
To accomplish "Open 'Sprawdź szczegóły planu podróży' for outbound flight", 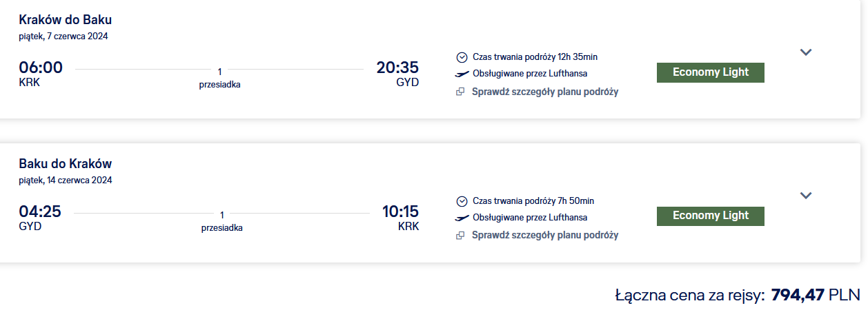I will click(545, 92).
